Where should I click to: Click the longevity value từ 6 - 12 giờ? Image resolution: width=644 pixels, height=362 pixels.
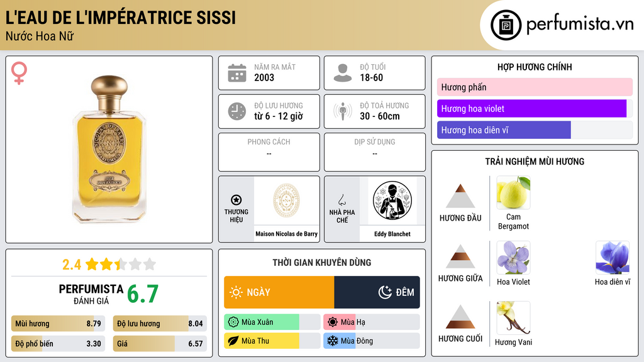point(279,116)
